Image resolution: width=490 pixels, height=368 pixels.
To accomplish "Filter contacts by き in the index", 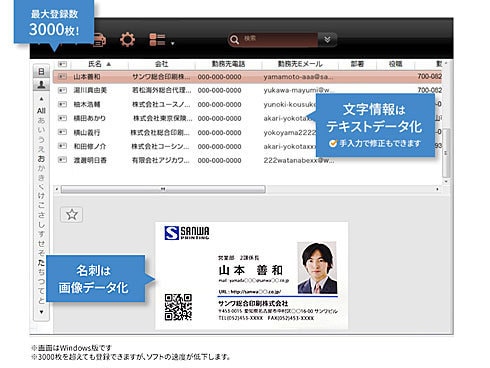I will [41, 177].
